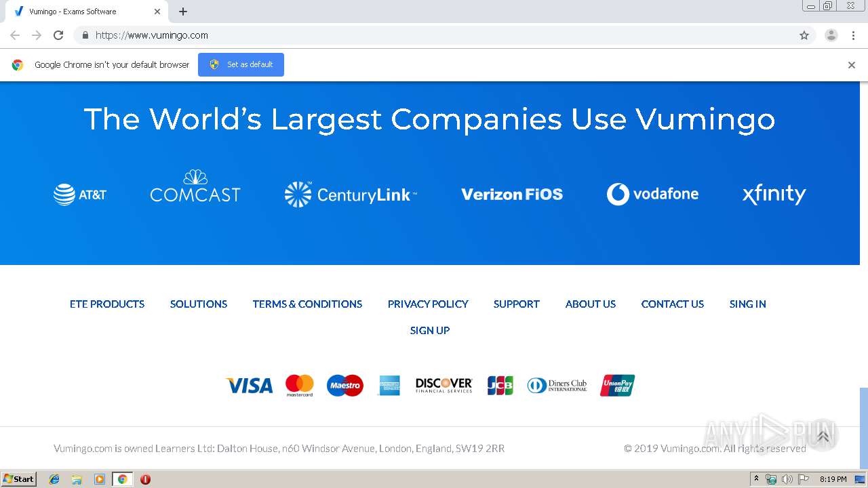Screen dimensions: 868x488
Task: Open TERMS & CONDITIONS link
Action: (307, 304)
